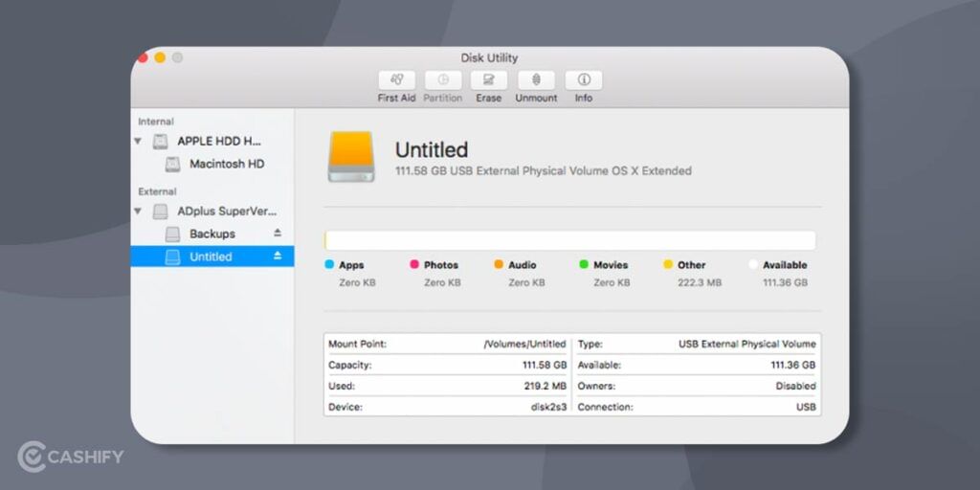980x490 pixels.
Task: Click the Macintosh HD volume icon
Action: tap(172, 165)
